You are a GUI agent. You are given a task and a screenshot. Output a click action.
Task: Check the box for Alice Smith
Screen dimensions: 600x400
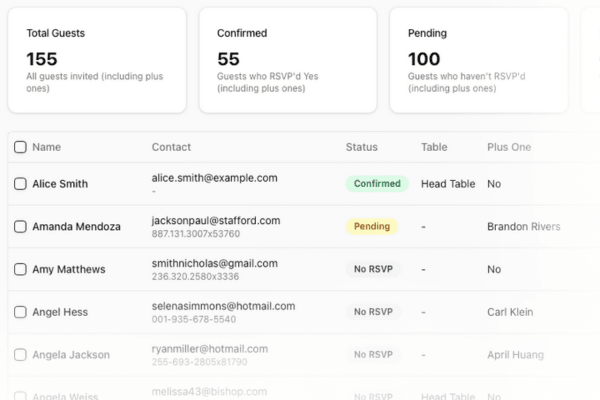(20, 184)
